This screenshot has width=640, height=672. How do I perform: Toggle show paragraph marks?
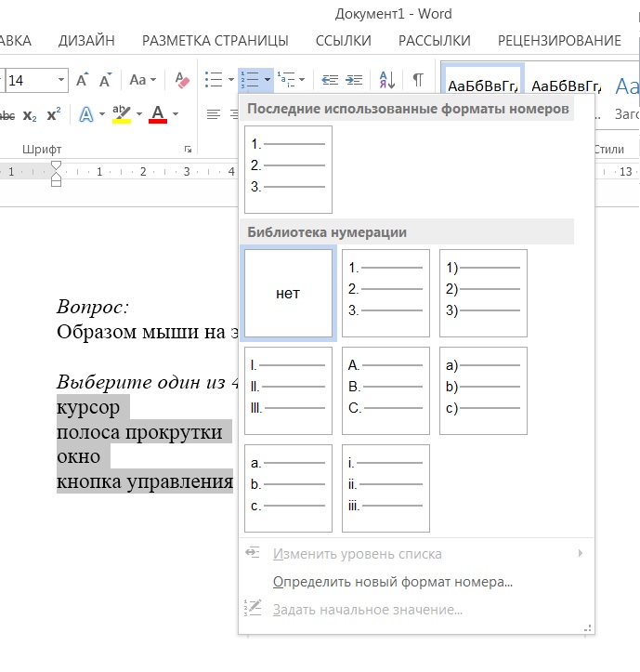[418, 81]
